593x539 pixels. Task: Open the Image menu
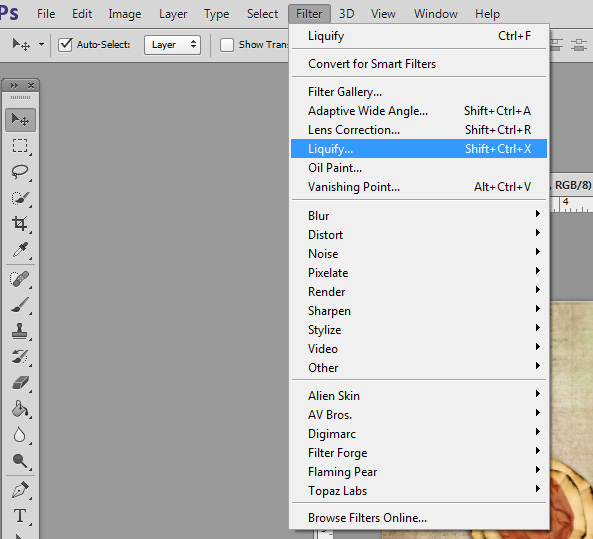coord(125,14)
